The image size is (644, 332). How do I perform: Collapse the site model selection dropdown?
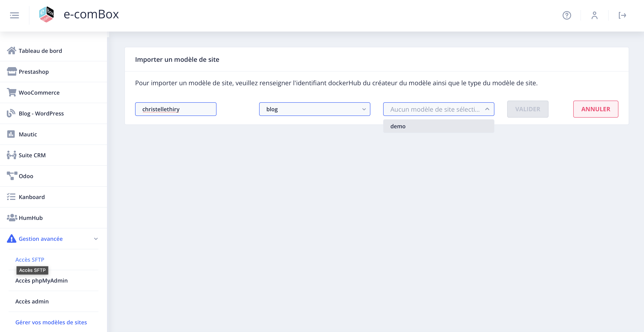pyautogui.click(x=487, y=109)
